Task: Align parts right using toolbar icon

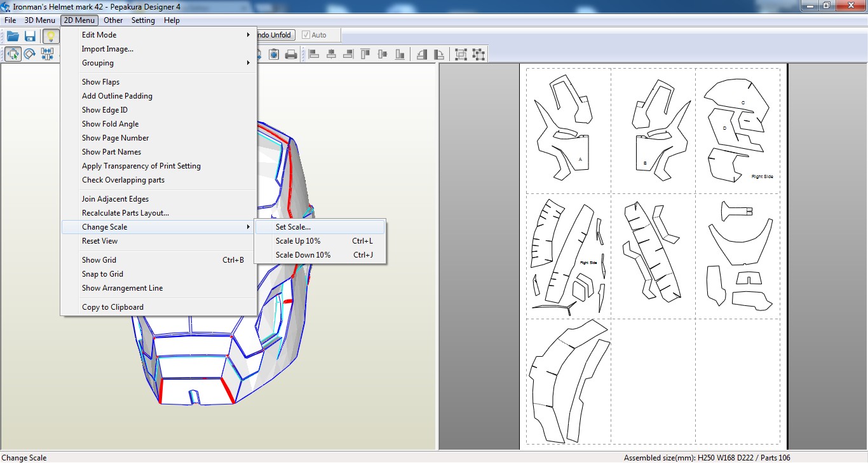Action: point(348,54)
